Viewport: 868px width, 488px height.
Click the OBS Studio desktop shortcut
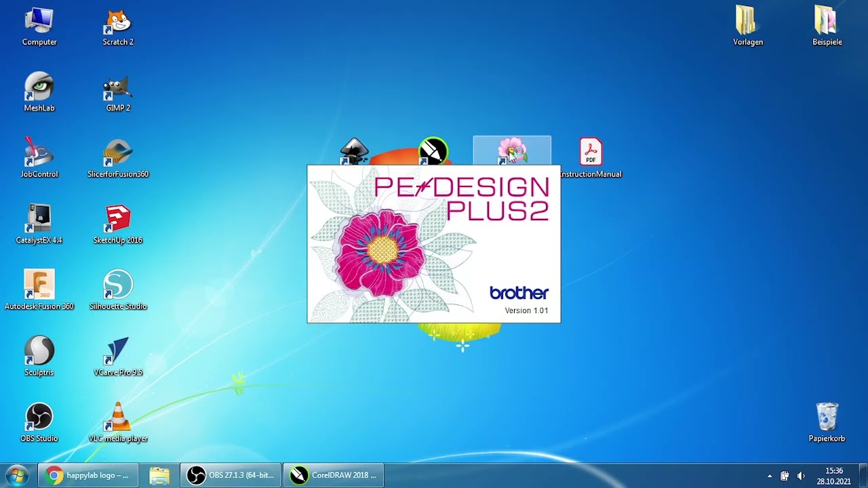39,423
